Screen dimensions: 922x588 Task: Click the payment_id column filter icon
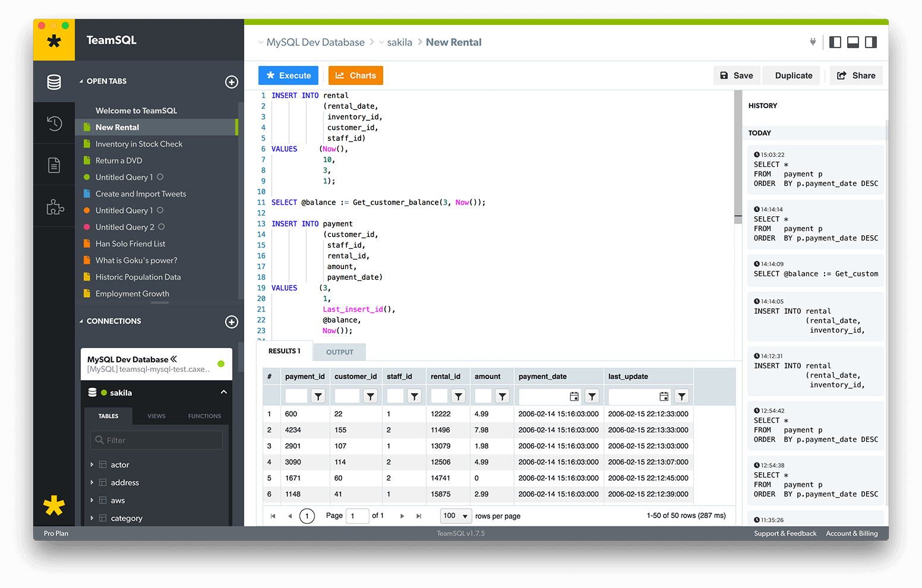[318, 396]
